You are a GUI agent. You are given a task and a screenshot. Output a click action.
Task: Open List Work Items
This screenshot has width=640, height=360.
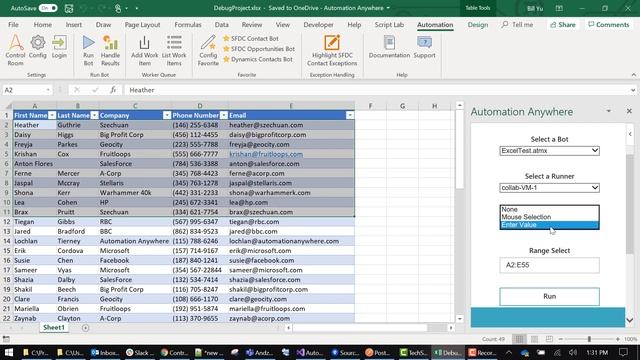point(174,50)
